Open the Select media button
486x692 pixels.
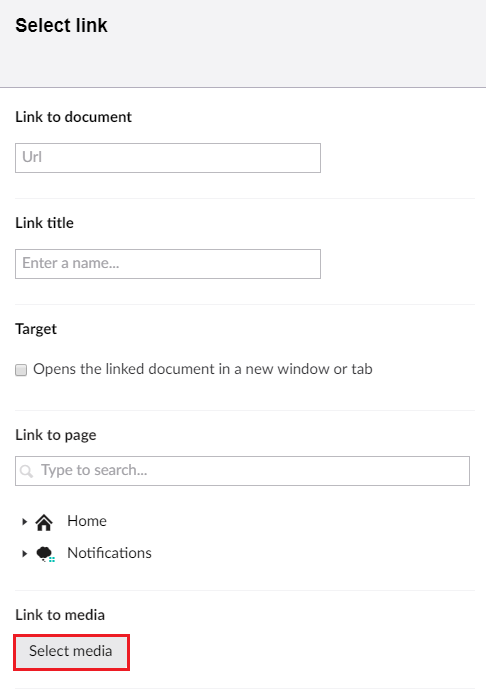71,651
